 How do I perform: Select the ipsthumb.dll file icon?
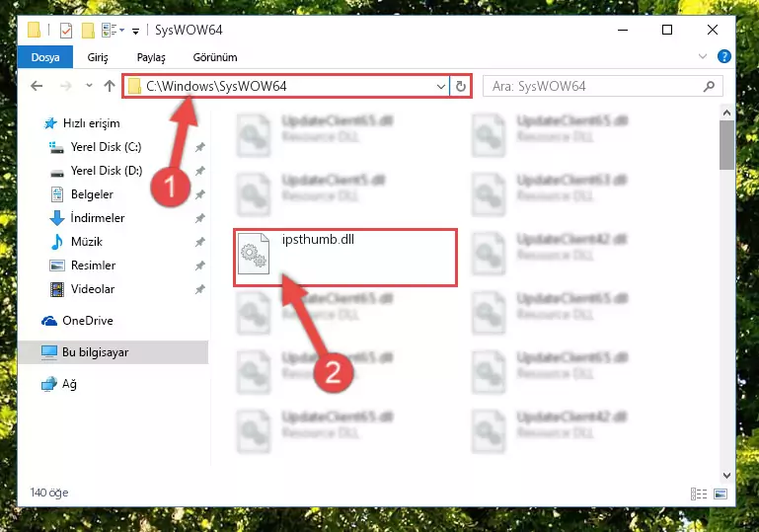click(x=254, y=254)
